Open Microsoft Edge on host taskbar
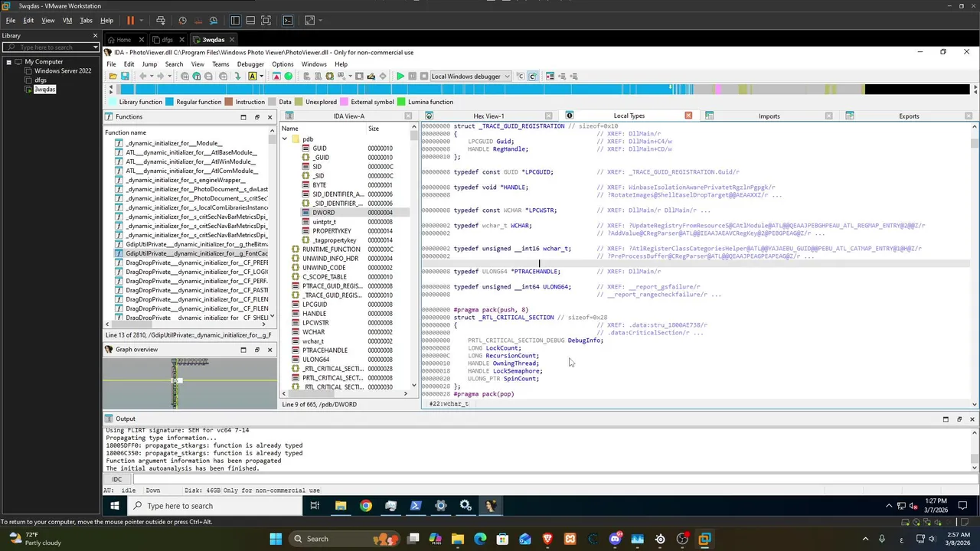 [480, 539]
